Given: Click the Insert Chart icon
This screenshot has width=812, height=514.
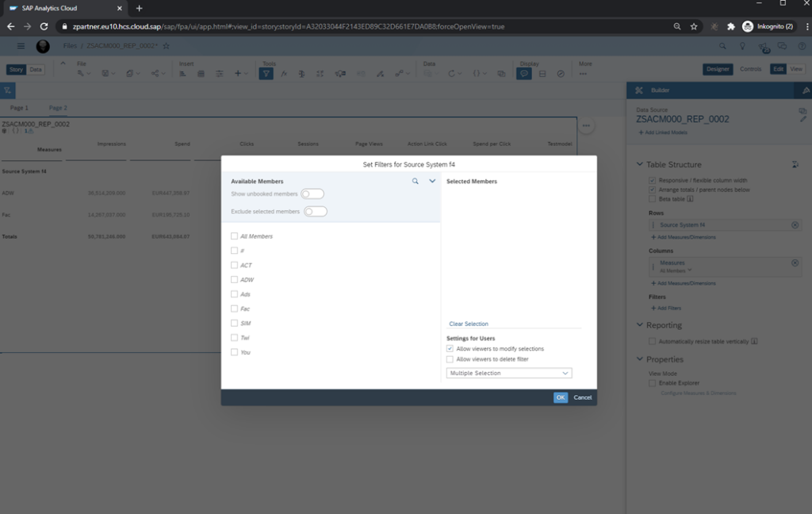Looking at the screenshot, I should click(x=183, y=74).
